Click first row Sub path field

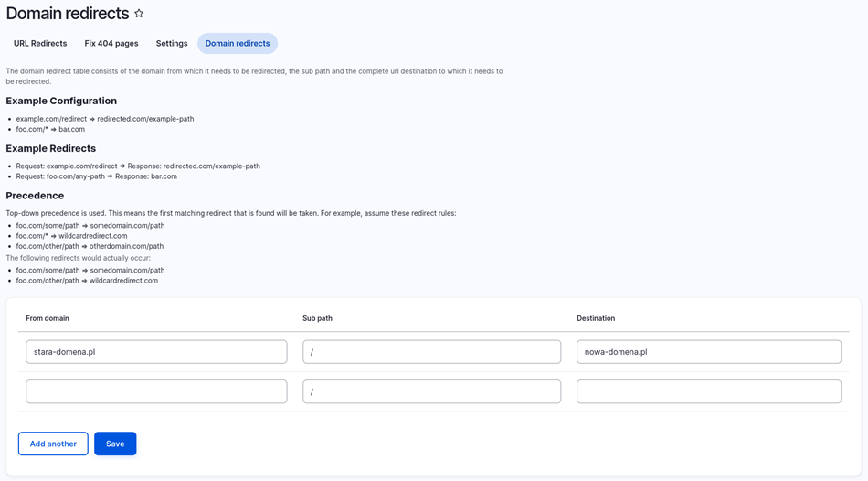[432, 352]
